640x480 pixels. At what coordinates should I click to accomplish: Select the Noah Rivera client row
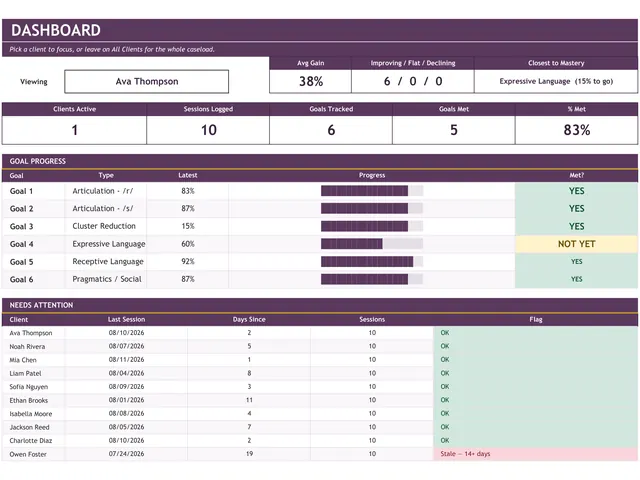pos(320,347)
